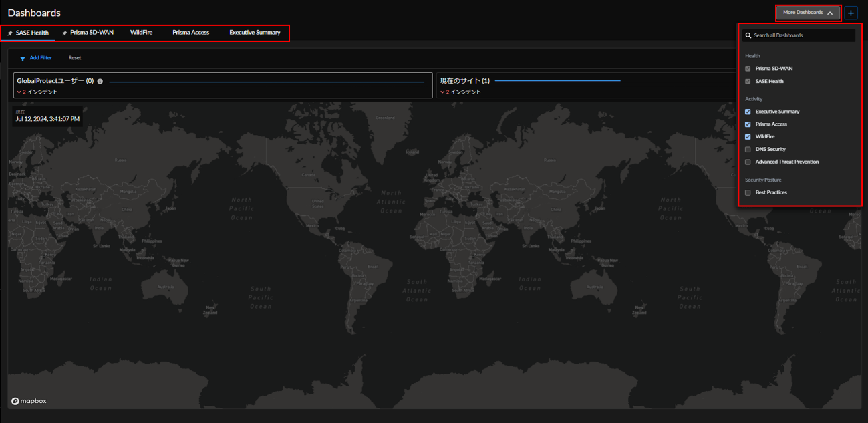868x423 pixels.
Task: Collapse the More Dashboards dropdown
Action: click(x=808, y=13)
